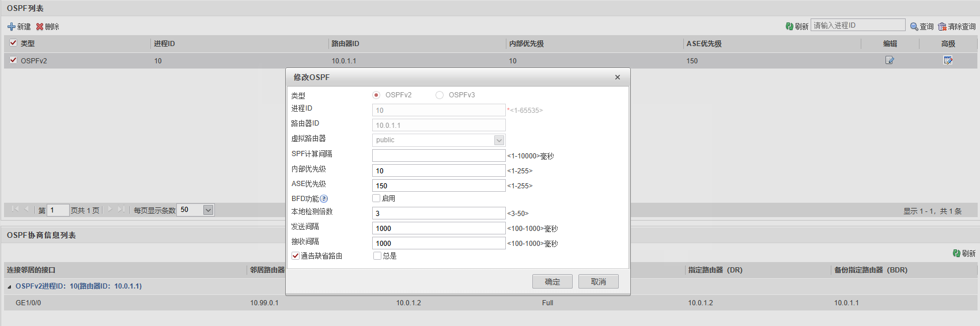Click the Cancel (取消) button

[598, 282]
